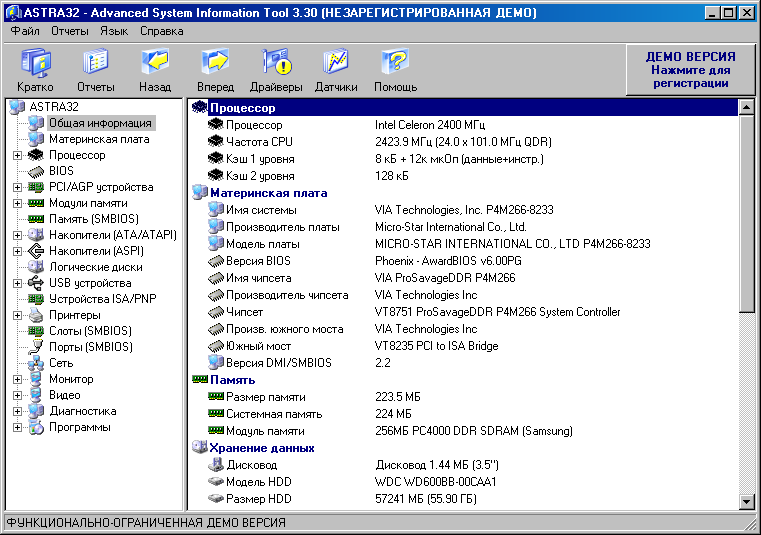Expand the Видео tree node
The width and height of the screenshot is (761, 535).
[17, 396]
